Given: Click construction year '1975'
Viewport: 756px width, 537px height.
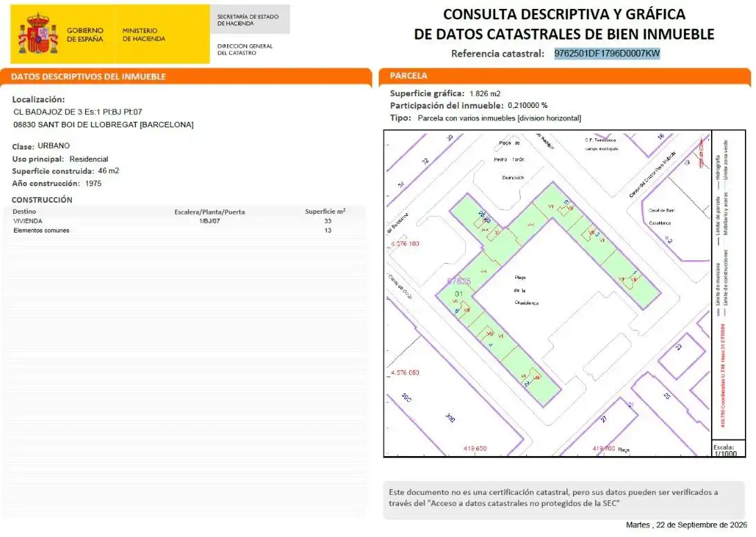Looking at the screenshot, I should [x=93, y=183].
